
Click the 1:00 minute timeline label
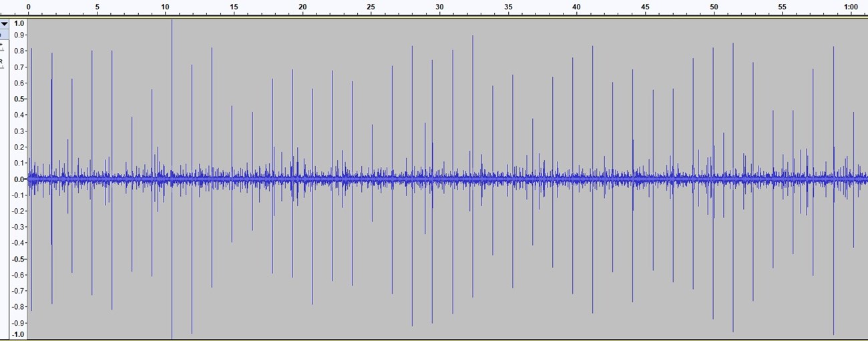[x=851, y=7]
